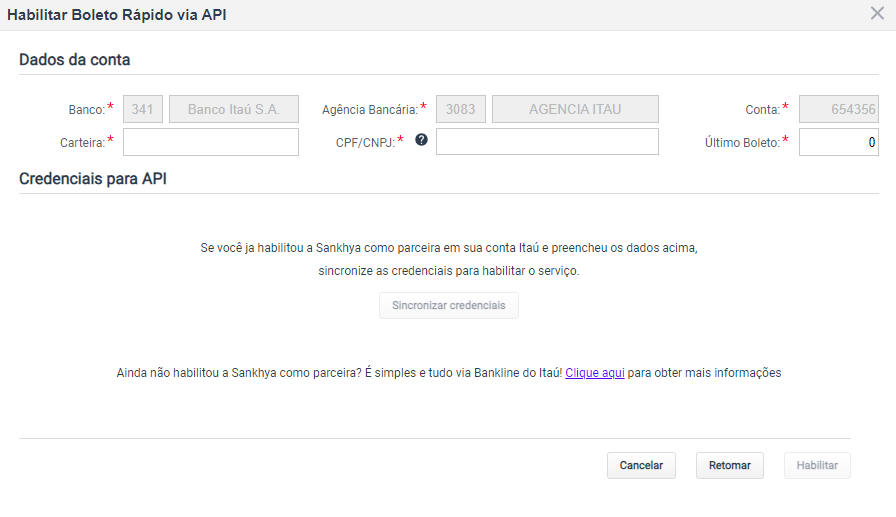Open the Clique aqui link
Screen dimensions: 896x517
click(x=595, y=372)
